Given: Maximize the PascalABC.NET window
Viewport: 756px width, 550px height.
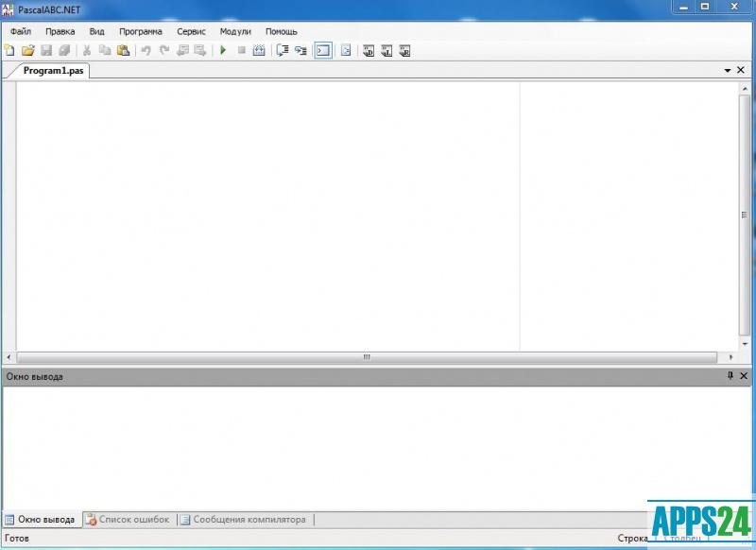Looking at the screenshot, I should click(x=705, y=8).
